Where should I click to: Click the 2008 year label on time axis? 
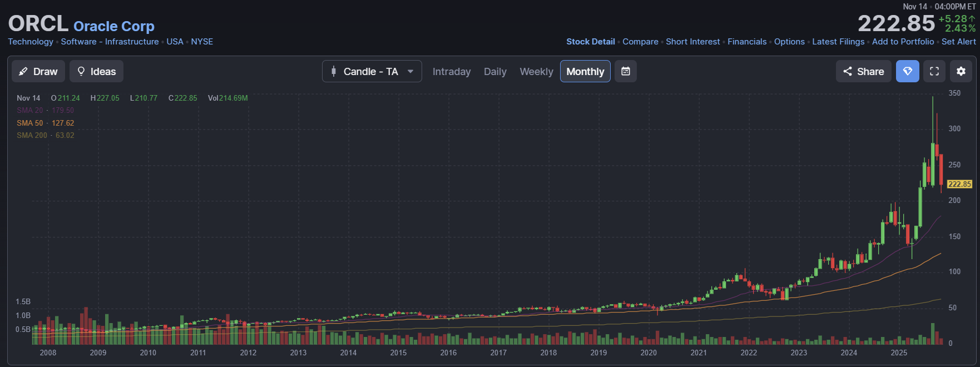[x=48, y=353]
